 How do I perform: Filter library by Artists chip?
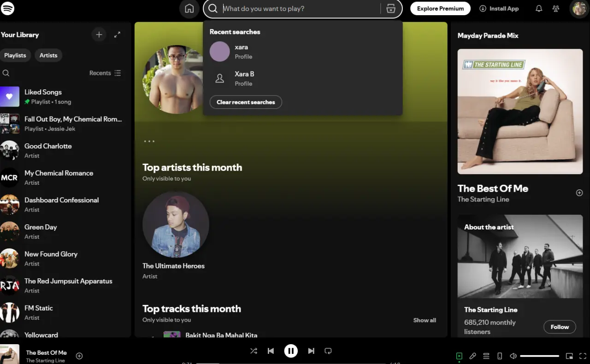[48, 55]
